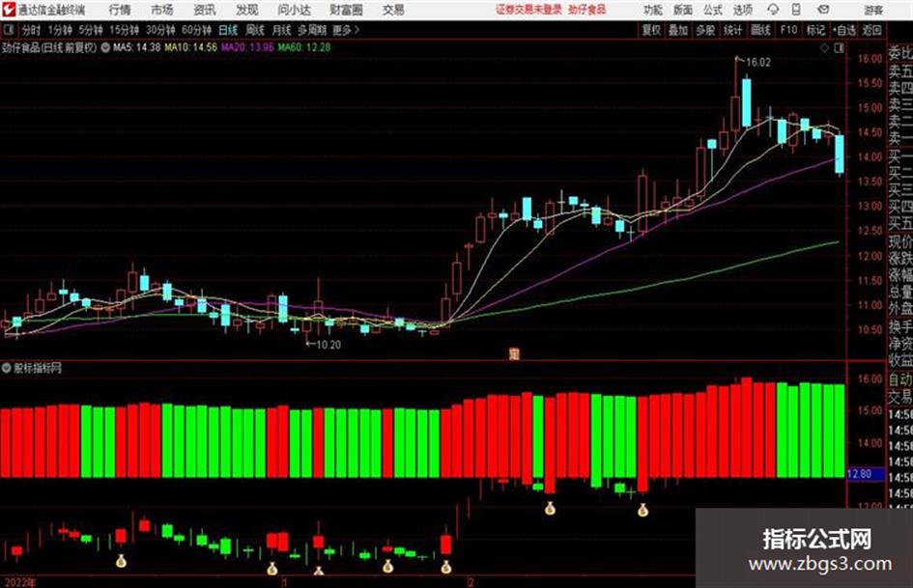Open the 资讯 menu
Image resolution: width=913 pixels, height=588 pixels.
[205, 10]
